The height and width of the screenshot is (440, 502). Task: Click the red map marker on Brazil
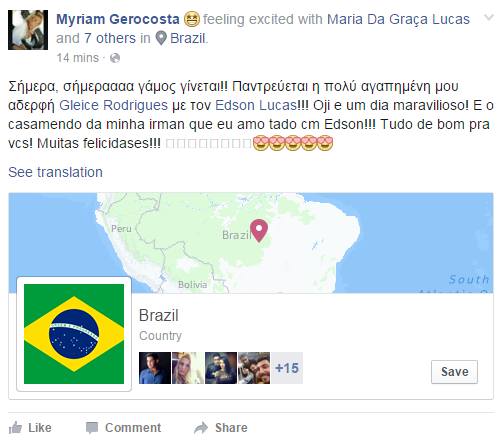click(259, 230)
